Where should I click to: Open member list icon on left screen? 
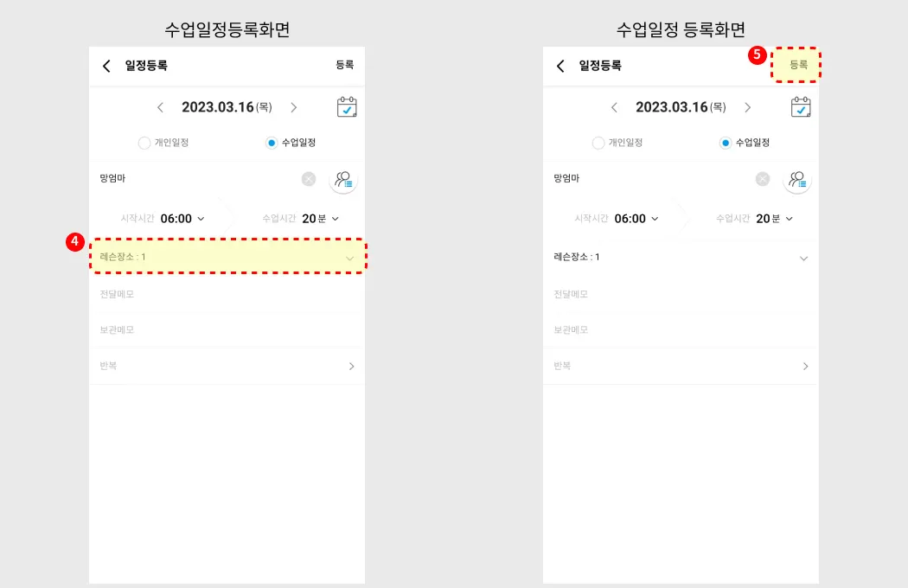(x=343, y=180)
